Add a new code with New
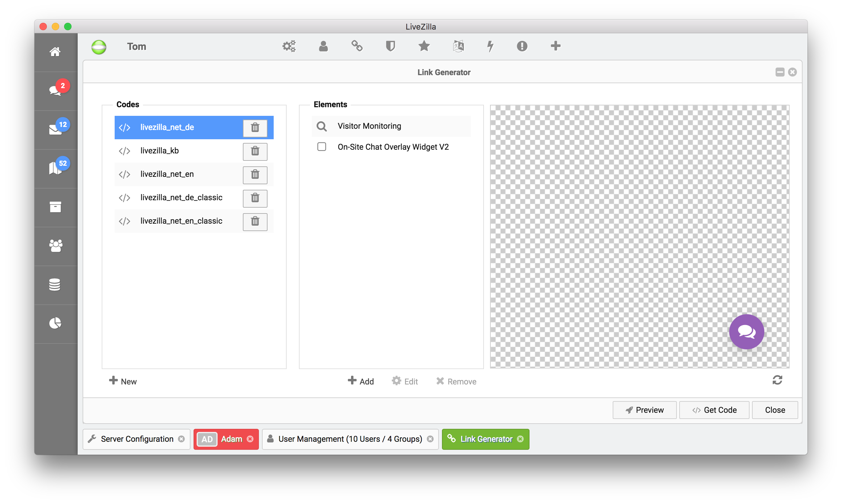The width and height of the screenshot is (842, 504). (123, 381)
